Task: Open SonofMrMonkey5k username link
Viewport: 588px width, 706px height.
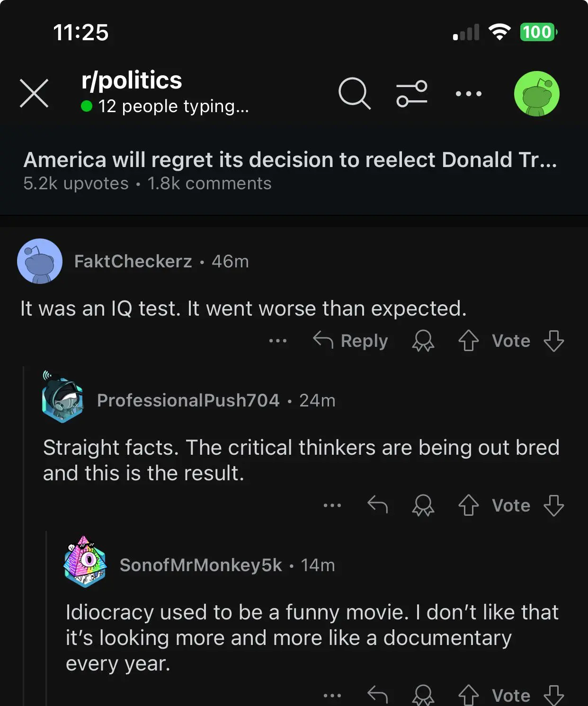Action: pyautogui.click(x=201, y=565)
